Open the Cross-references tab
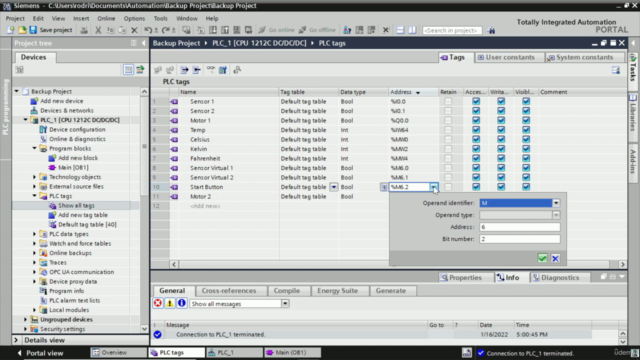This screenshot has width=640, height=360. (x=229, y=291)
